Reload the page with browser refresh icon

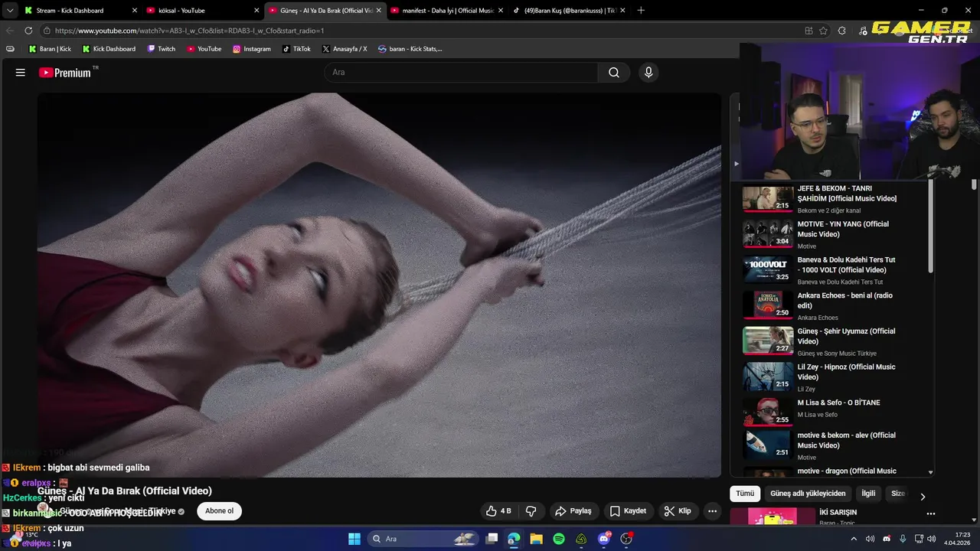coord(28,31)
